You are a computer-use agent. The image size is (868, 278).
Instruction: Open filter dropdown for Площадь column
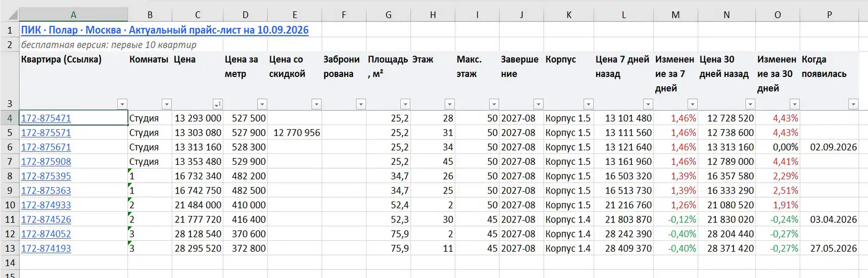(x=405, y=104)
